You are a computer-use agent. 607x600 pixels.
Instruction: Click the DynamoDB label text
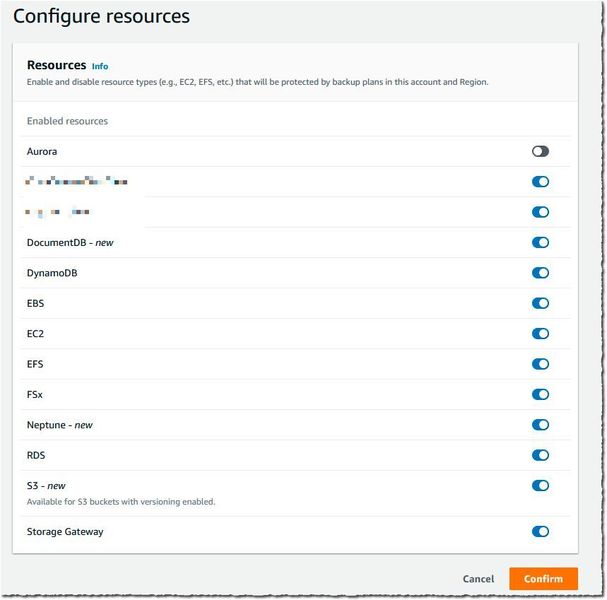(52, 273)
